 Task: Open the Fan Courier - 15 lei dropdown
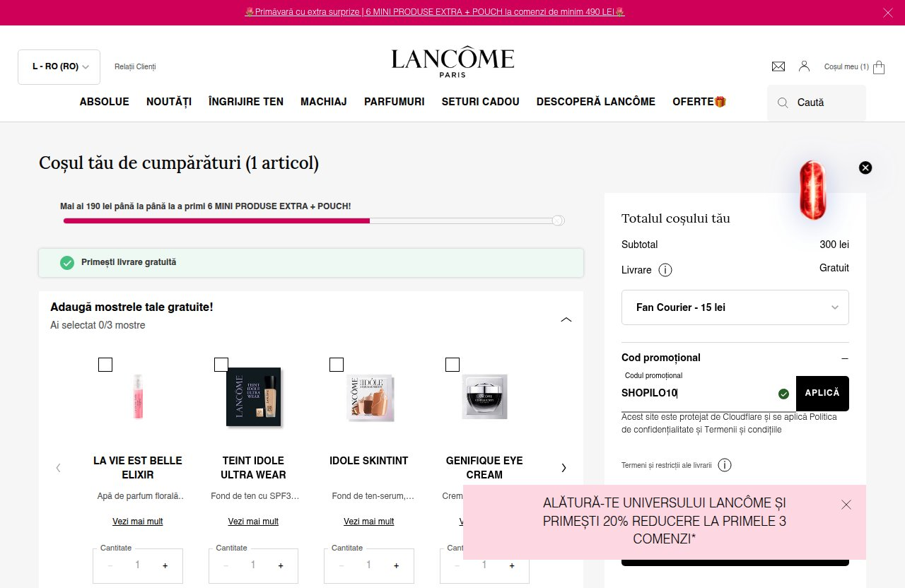pyautogui.click(x=735, y=307)
